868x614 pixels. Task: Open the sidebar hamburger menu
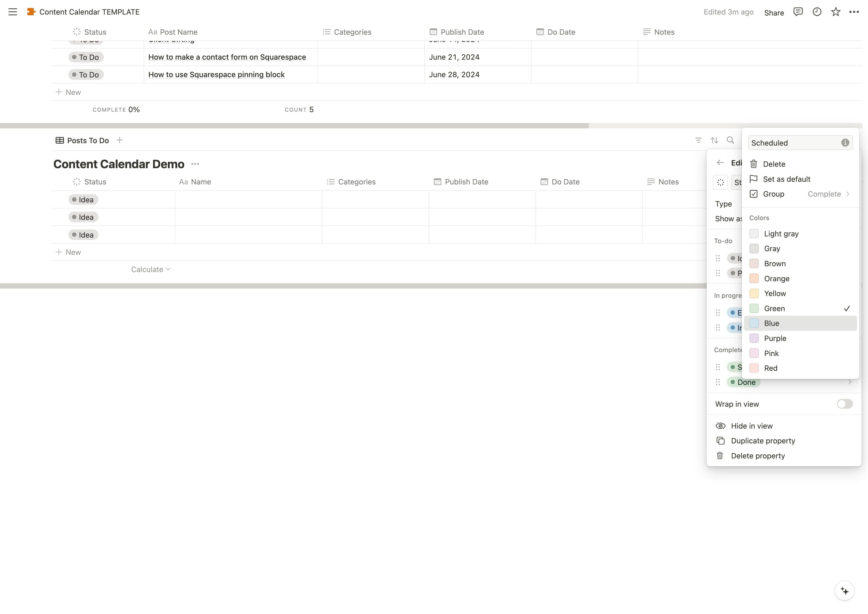pyautogui.click(x=12, y=12)
